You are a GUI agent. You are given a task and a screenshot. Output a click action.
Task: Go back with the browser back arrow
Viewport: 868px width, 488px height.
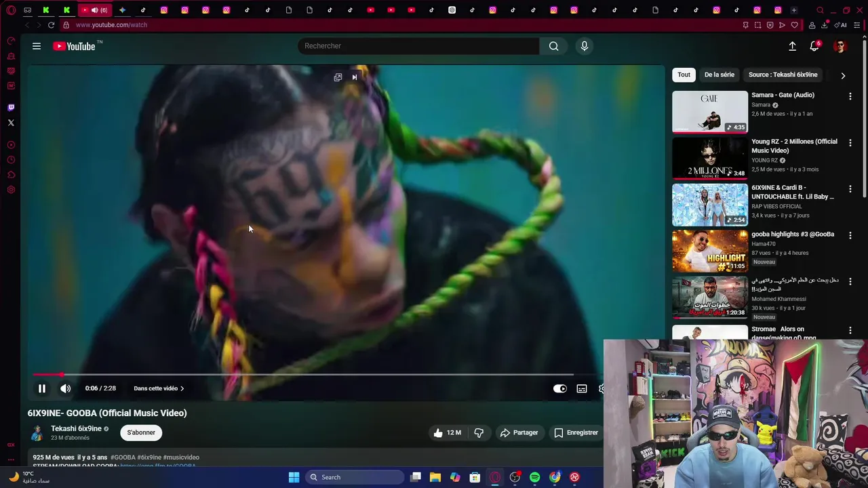(27, 25)
